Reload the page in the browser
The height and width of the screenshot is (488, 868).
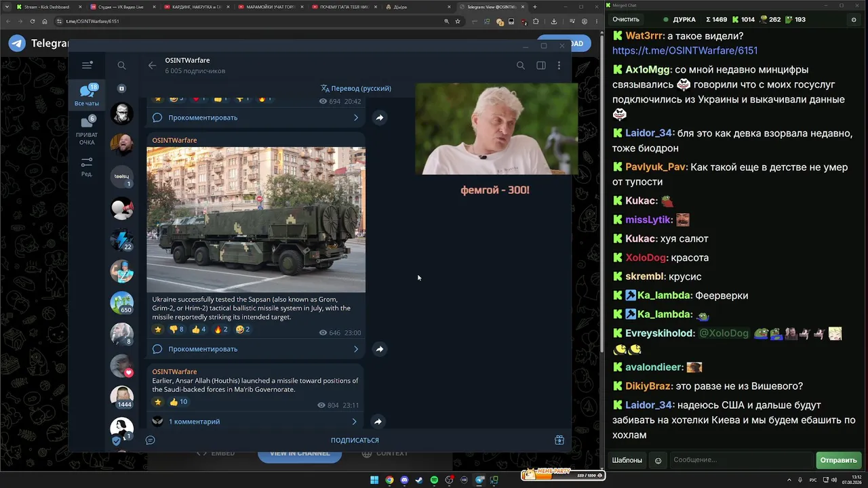[32, 21]
